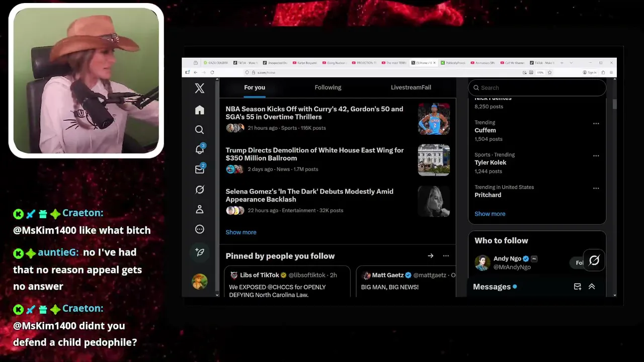Open the list all tabs dropdown arrow

[571, 63]
